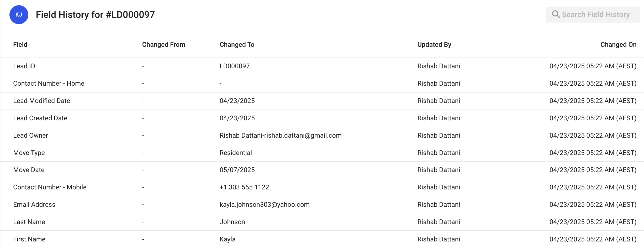Select the Contact Number - Home row
Viewport: 644px width, 248px height.
(49, 84)
